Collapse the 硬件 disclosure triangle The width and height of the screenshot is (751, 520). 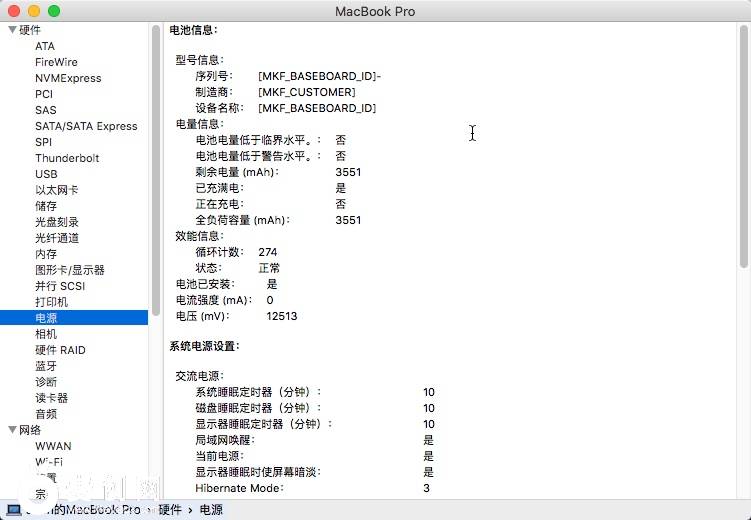click(12, 30)
